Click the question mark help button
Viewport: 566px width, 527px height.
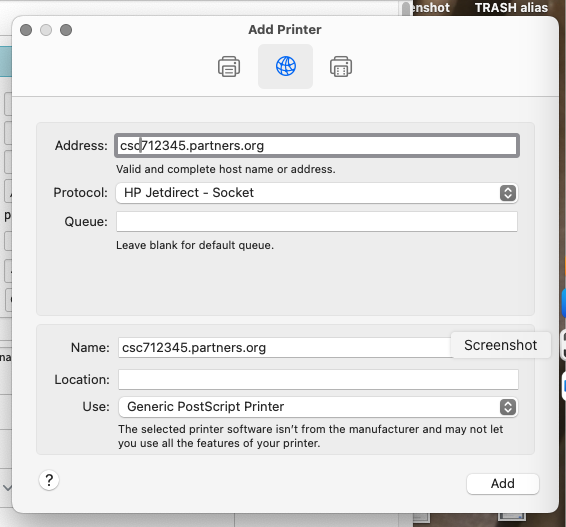click(x=49, y=480)
